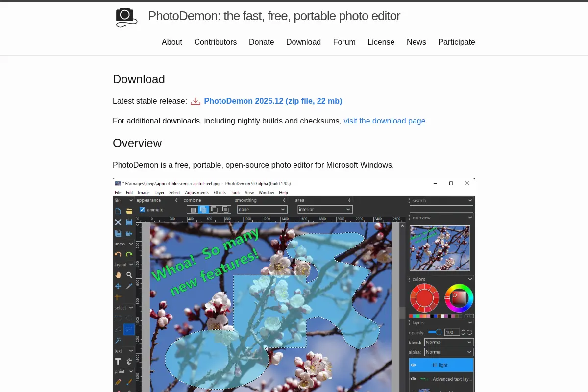Click the PhotoDemon camera logo
The width and height of the screenshot is (588, 392).
[x=125, y=17]
